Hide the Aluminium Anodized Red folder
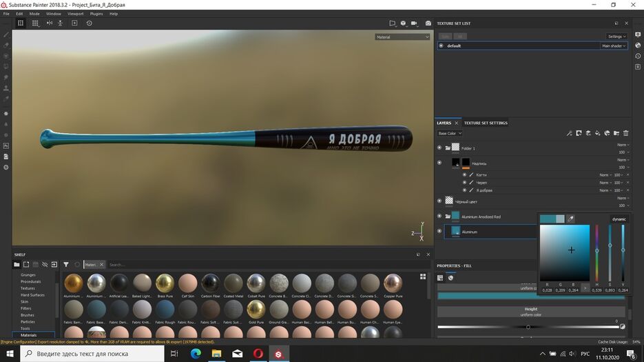 pyautogui.click(x=439, y=216)
